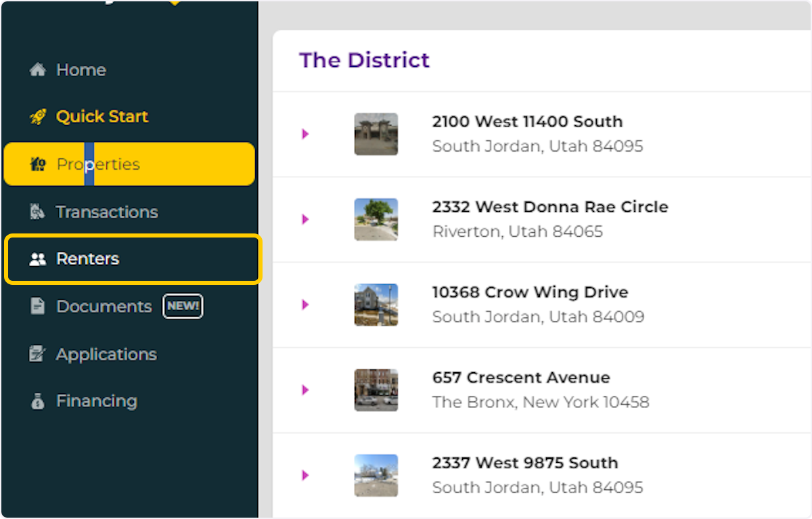Screen dimensions: 812x519
Task: Open The District property group
Action: 365,60
